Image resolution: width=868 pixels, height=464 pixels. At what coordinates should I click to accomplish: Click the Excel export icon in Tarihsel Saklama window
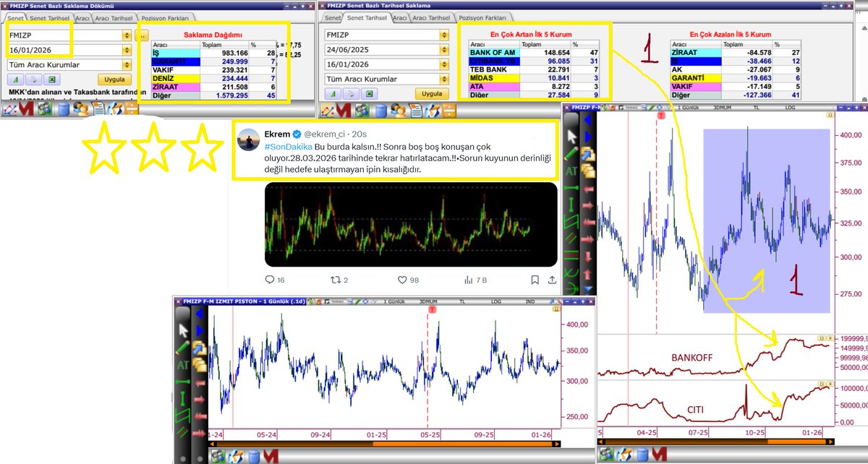(369, 94)
